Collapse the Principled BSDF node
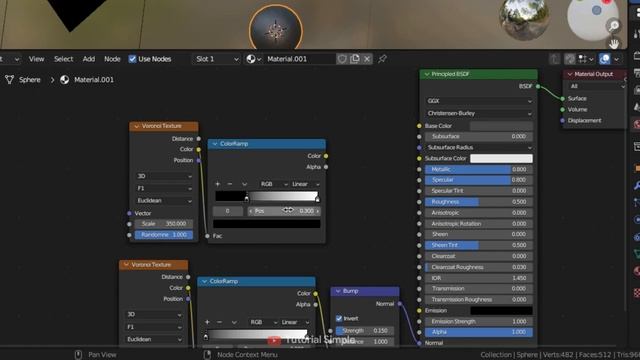The height and width of the screenshot is (360, 640). pos(427,74)
